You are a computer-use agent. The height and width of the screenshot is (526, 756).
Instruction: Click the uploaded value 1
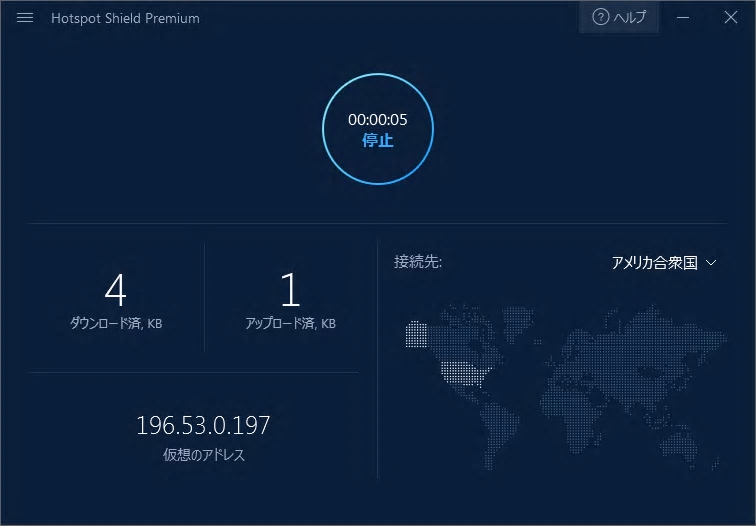(290, 290)
